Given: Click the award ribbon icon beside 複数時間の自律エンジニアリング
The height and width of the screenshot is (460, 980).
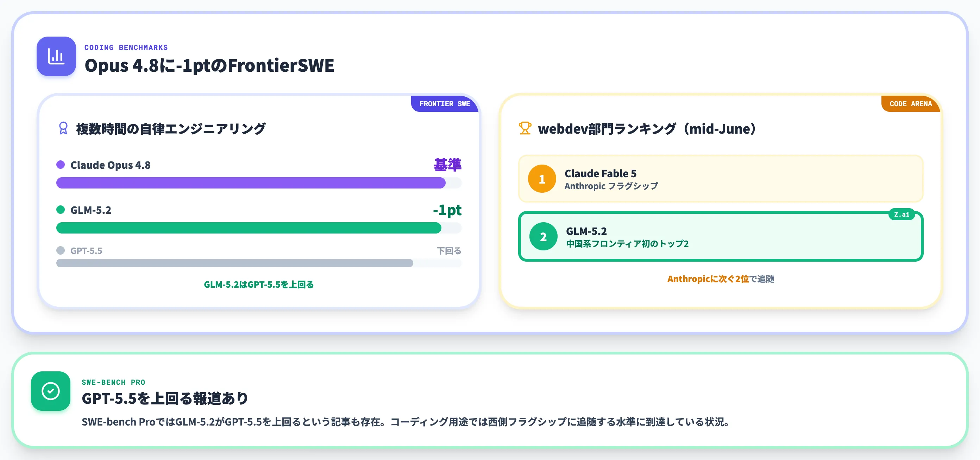Looking at the screenshot, I should (63, 128).
